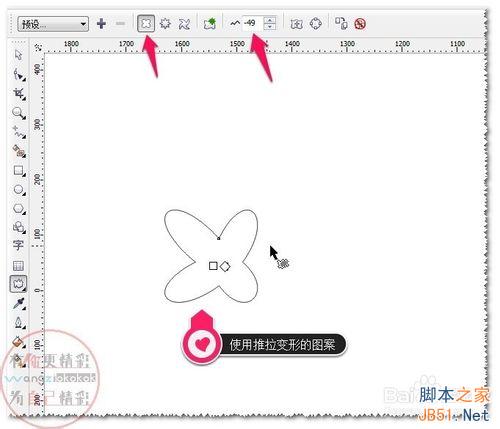
Task: Choose the Crop tool in toolbox
Action: coord(19,94)
